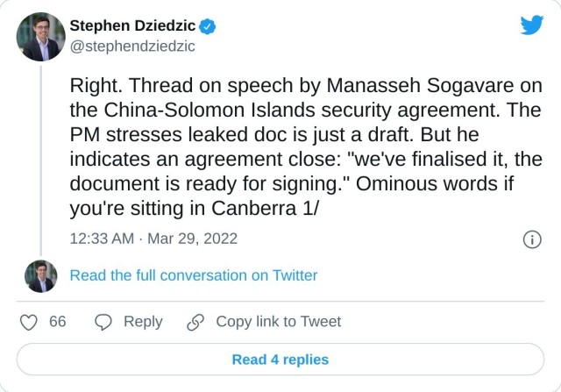
Task: Read the full conversation on Twitter
Action: (194, 275)
